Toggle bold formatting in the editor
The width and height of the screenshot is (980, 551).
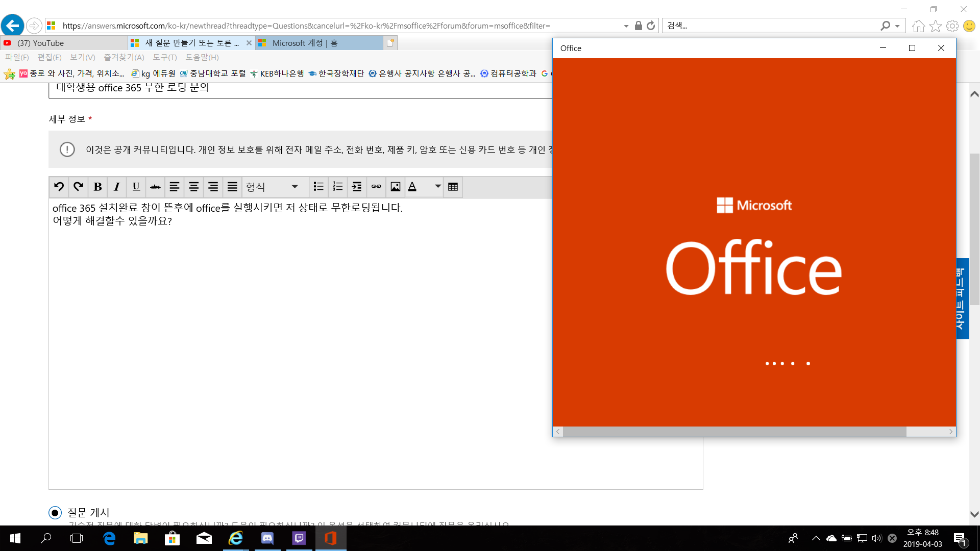coord(97,187)
